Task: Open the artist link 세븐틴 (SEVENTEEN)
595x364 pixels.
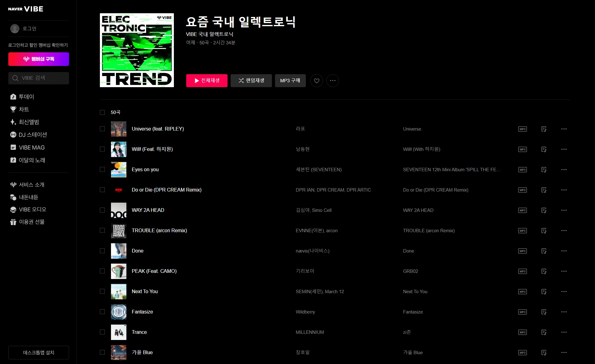Action: click(x=319, y=170)
